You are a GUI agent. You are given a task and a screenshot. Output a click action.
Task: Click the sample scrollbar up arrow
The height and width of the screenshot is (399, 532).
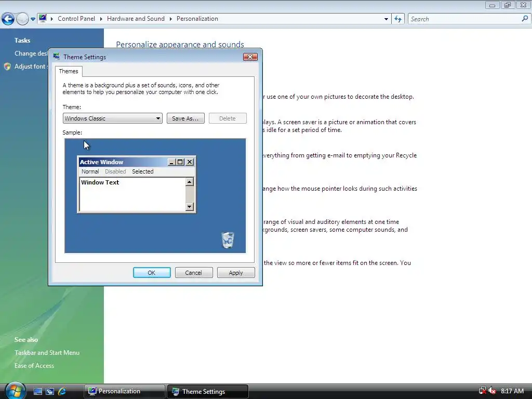pyautogui.click(x=190, y=182)
